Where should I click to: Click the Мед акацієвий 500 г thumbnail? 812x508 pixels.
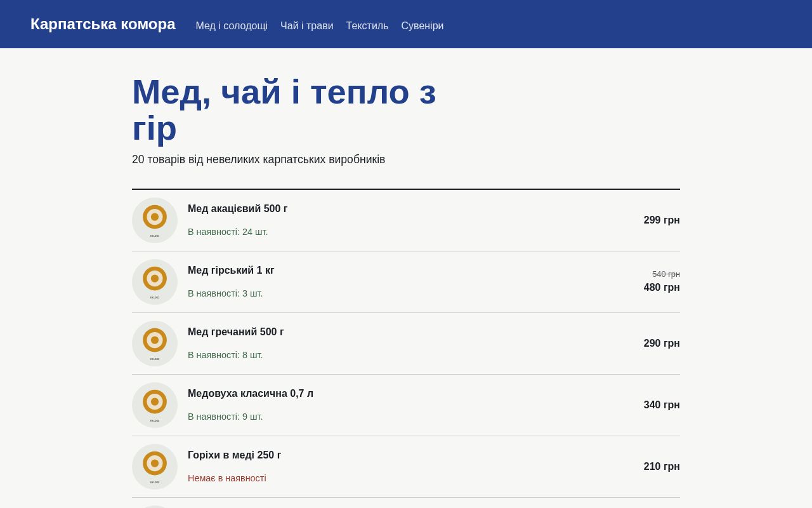coord(155,220)
